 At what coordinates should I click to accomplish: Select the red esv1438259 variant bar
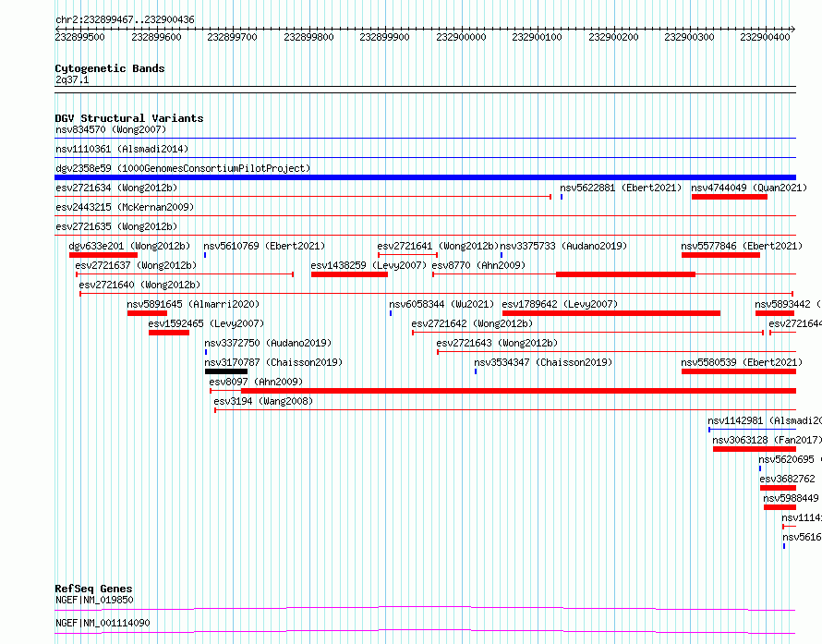tap(350, 274)
